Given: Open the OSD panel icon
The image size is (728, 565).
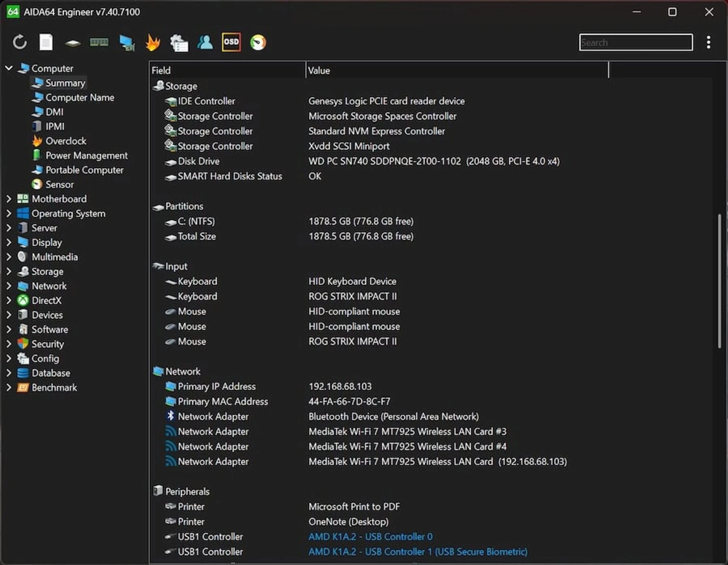Looking at the screenshot, I should point(231,42).
